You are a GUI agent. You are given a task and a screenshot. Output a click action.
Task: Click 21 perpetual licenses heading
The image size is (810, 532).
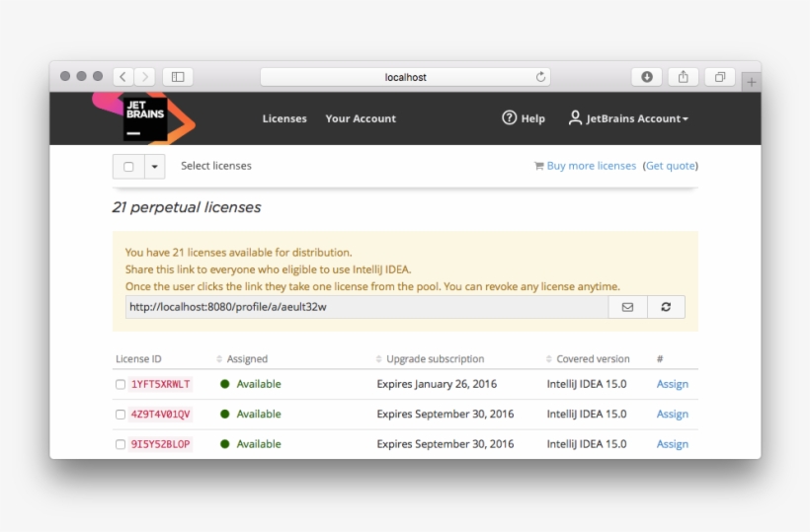click(x=187, y=207)
